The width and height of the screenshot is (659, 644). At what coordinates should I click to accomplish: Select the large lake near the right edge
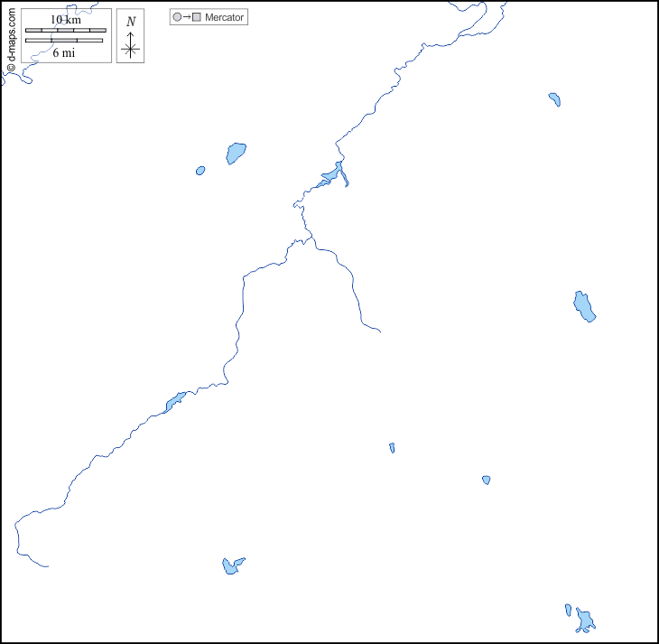(584, 306)
